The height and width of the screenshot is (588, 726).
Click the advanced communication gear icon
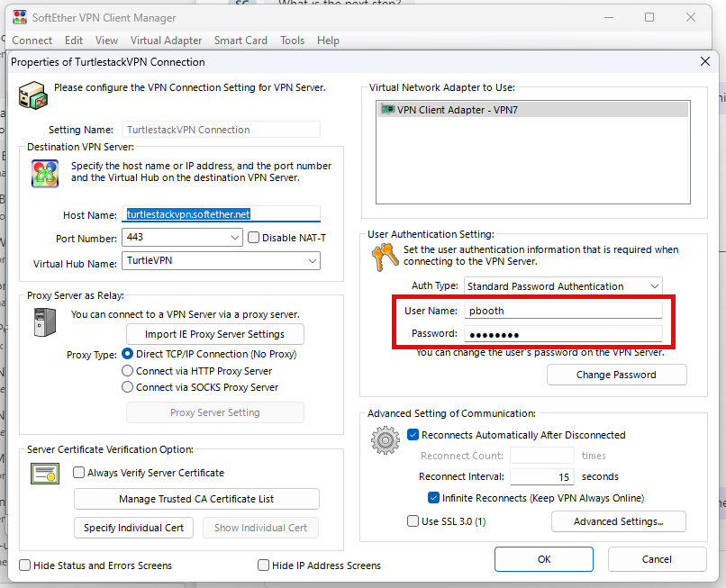(x=386, y=440)
